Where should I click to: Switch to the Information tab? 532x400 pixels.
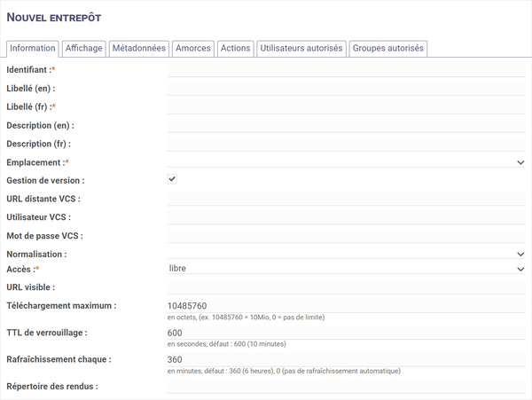(x=33, y=49)
